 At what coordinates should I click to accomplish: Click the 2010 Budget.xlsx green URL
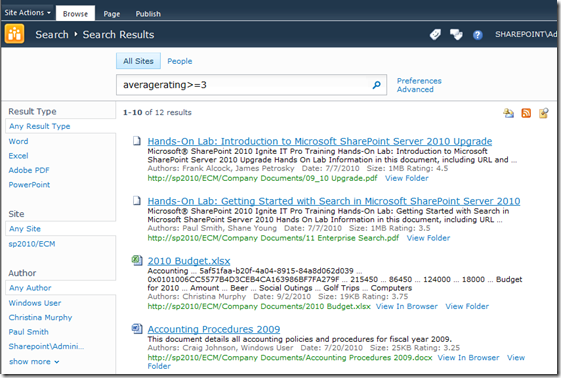tap(259, 306)
